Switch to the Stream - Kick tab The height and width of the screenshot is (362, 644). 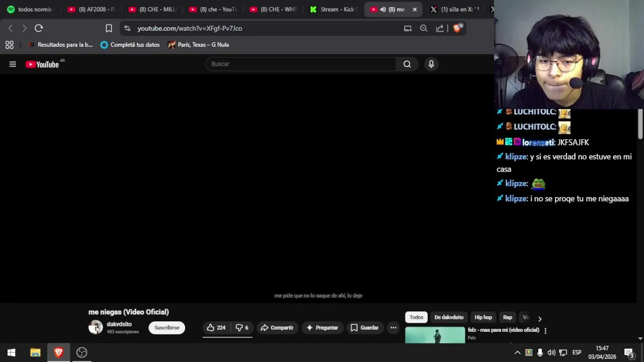[x=335, y=9]
